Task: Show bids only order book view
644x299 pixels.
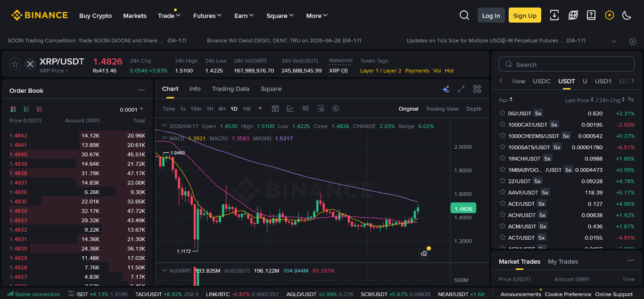Action: coord(26,109)
